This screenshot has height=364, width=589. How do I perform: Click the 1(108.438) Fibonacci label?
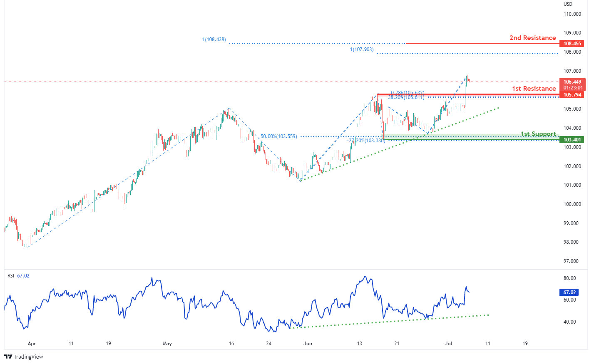214,40
